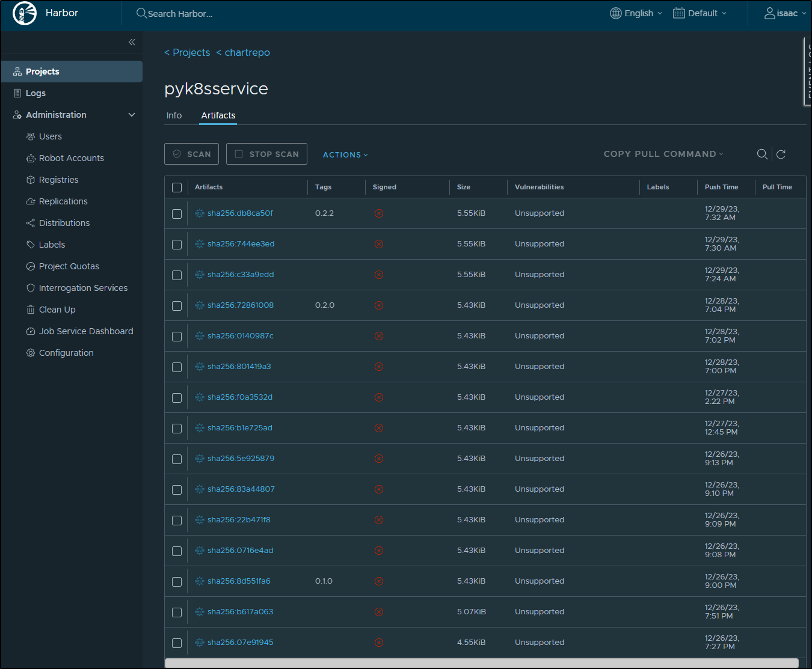Open artifact sha256:22b471f8 link
Viewport: 812px width, 669px height.
(x=239, y=520)
